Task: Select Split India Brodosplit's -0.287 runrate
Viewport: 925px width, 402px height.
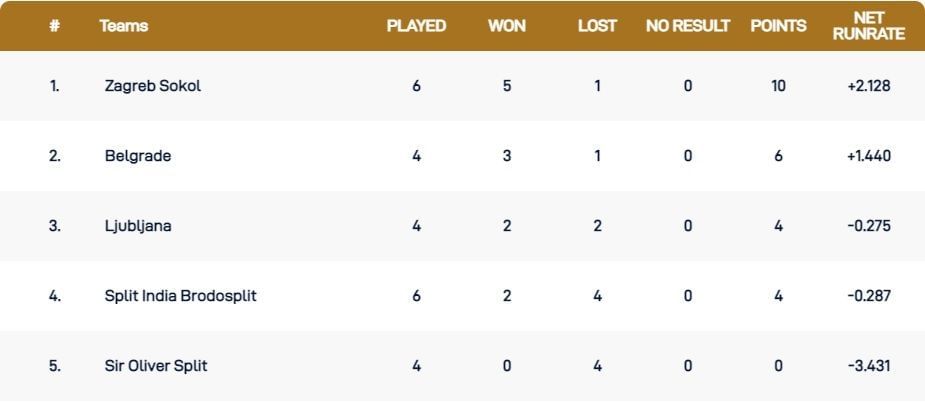Action: (x=868, y=296)
